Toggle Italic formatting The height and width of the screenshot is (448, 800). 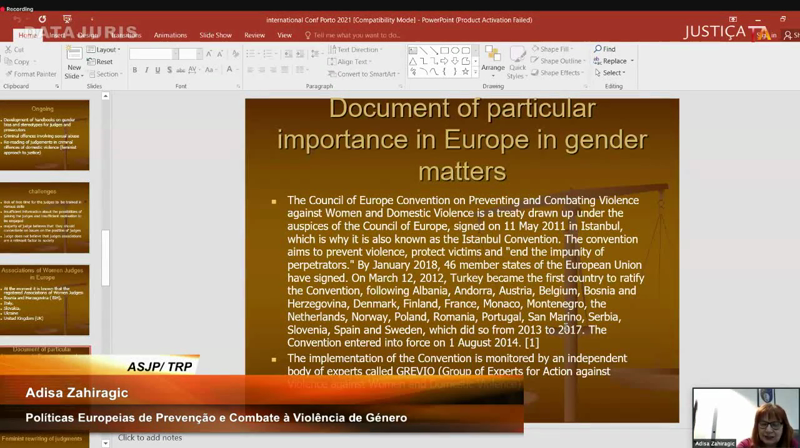click(x=147, y=70)
